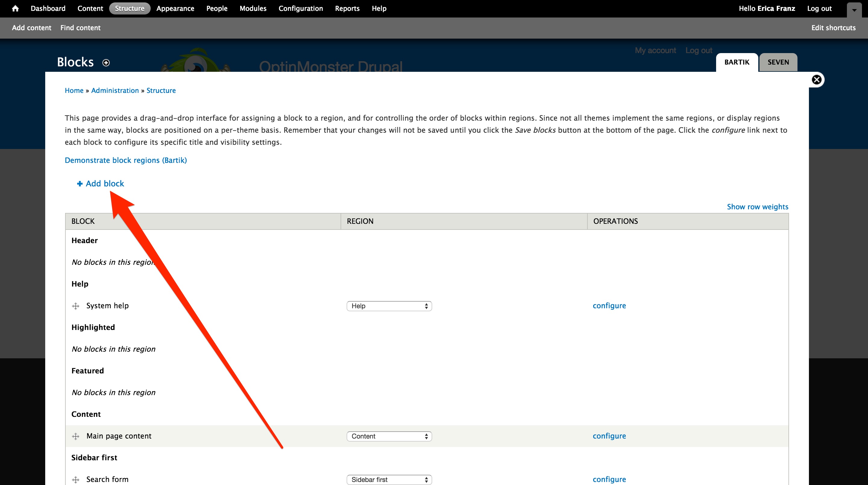Close the overlay with the X icon
The width and height of the screenshot is (868, 485).
coord(816,80)
